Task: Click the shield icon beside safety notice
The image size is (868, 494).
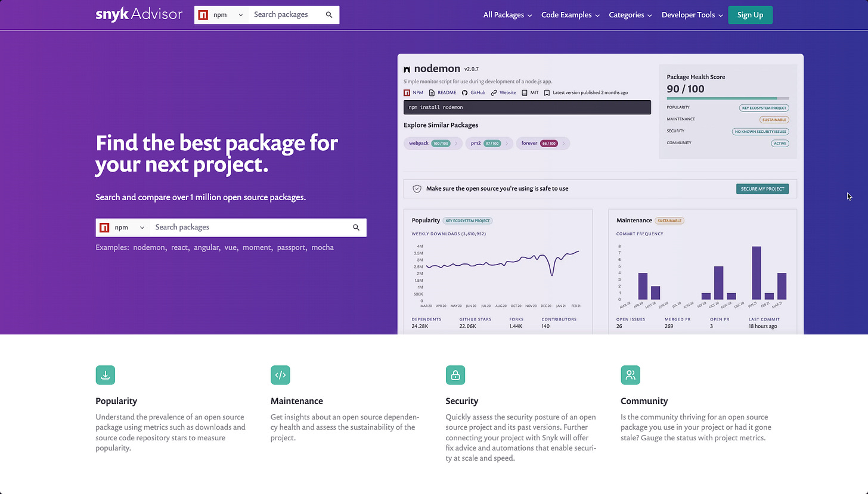Action: coord(417,188)
